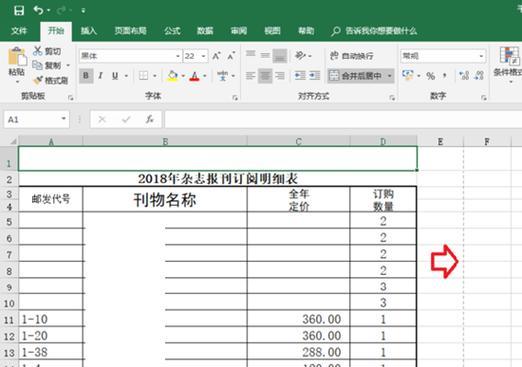Open the Borders dropdown arrow
Image resolution: width=522 pixels, height=367 pixels.
click(x=155, y=76)
